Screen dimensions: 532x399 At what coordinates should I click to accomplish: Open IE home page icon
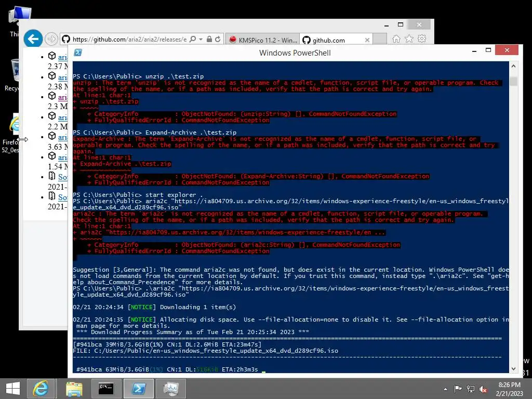tap(396, 39)
